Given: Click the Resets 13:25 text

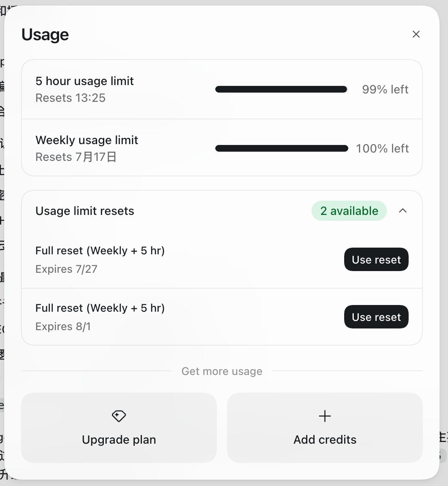Looking at the screenshot, I should point(70,98).
